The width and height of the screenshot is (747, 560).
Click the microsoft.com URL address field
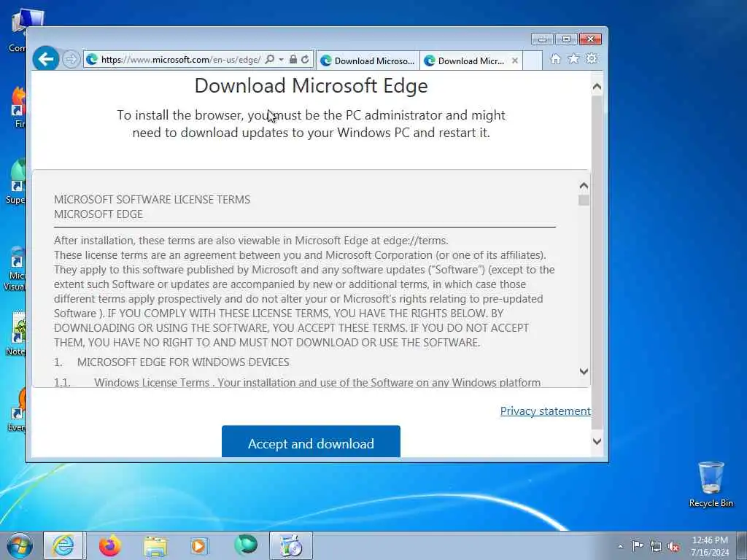181,60
